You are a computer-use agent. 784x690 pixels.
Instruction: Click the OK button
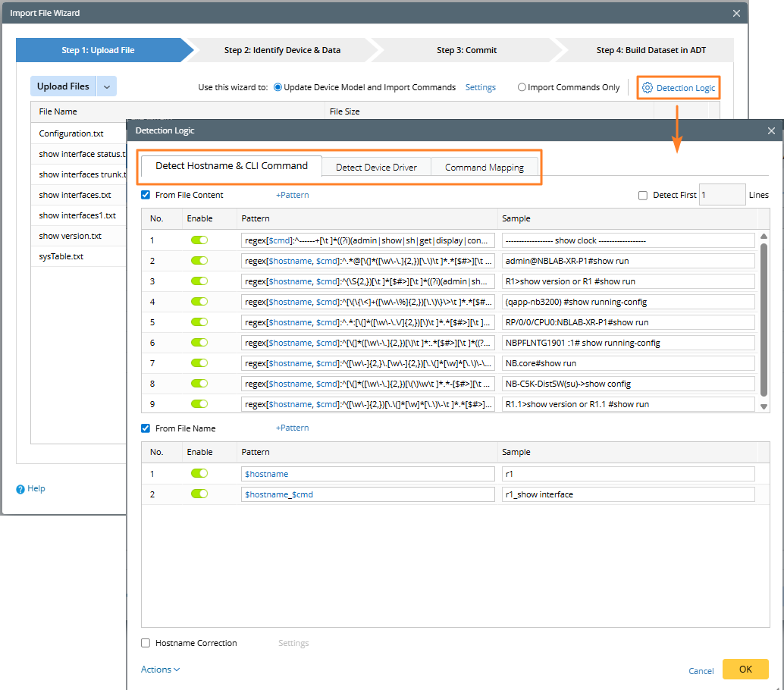[x=745, y=670]
